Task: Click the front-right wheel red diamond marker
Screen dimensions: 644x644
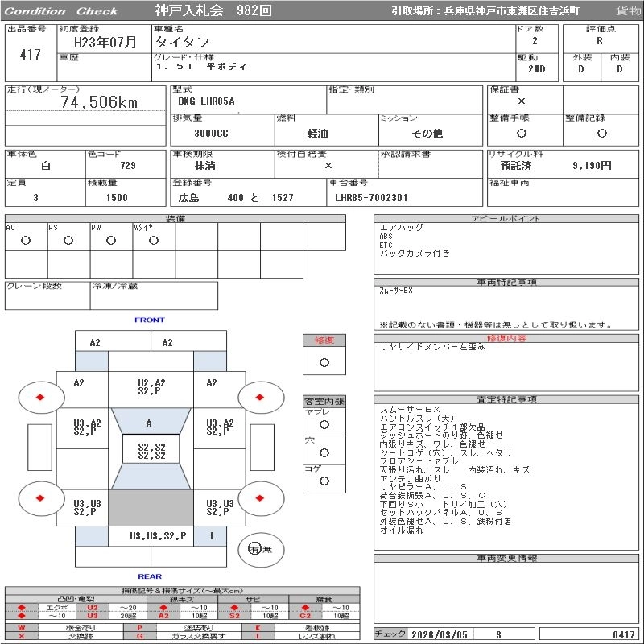Action: (x=261, y=397)
